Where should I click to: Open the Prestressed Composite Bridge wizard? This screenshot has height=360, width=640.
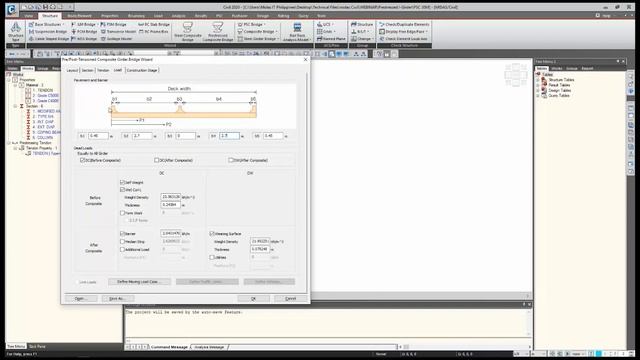point(218,31)
